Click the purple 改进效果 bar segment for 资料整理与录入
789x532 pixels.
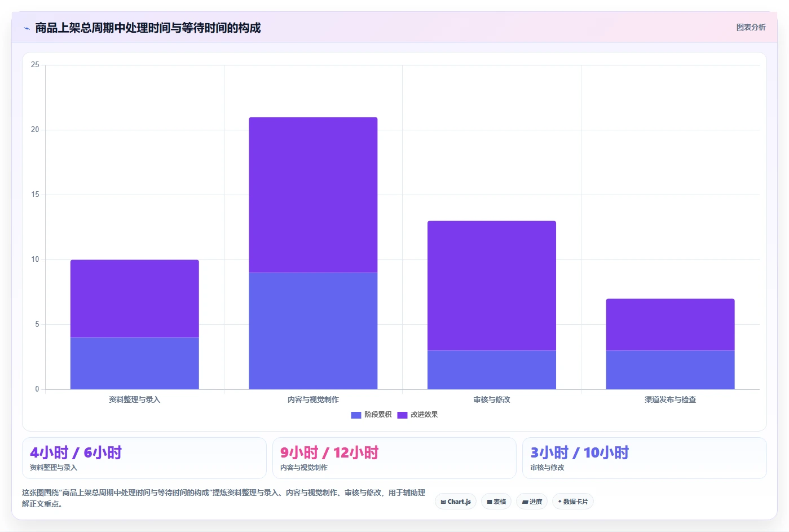134,298
